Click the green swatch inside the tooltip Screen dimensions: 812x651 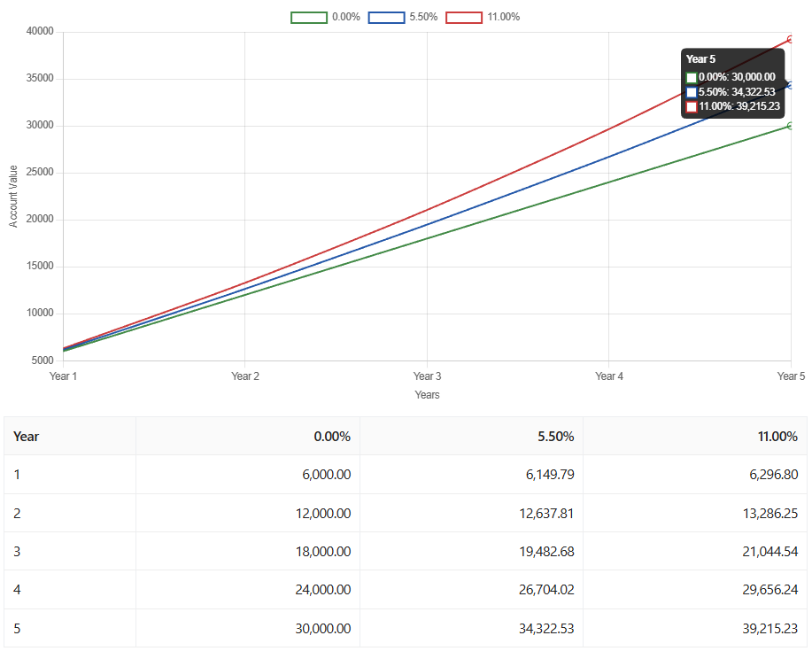pyautogui.click(x=692, y=78)
